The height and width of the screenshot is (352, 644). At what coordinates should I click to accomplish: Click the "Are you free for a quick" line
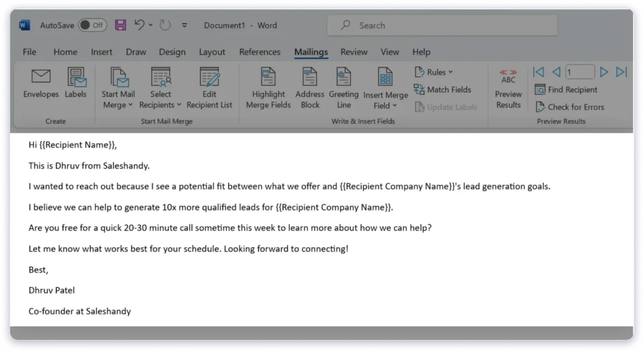[230, 228]
